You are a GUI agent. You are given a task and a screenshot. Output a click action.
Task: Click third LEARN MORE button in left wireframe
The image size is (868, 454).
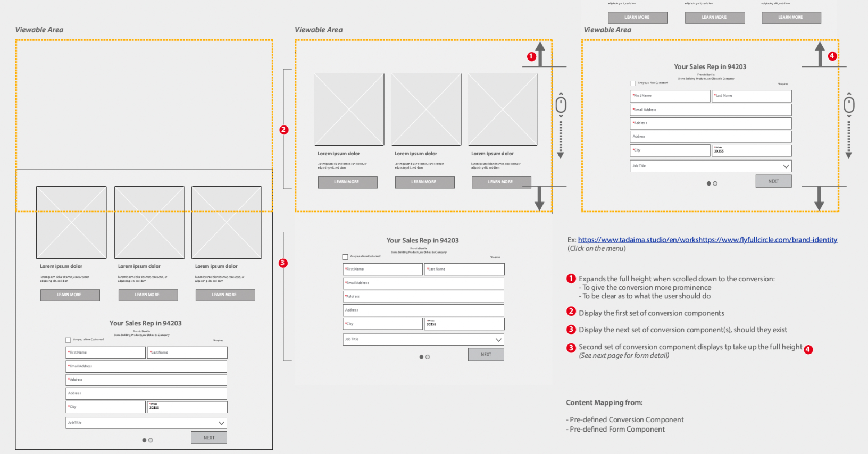click(225, 295)
